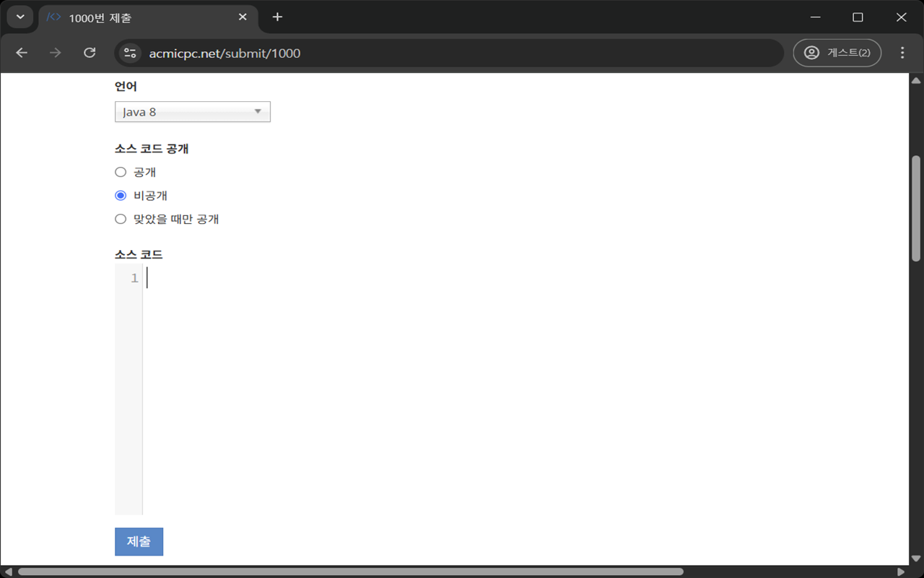Expand the 언어 selection combo box arrow
Image resolution: width=924 pixels, height=578 pixels.
(x=258, y=111)
